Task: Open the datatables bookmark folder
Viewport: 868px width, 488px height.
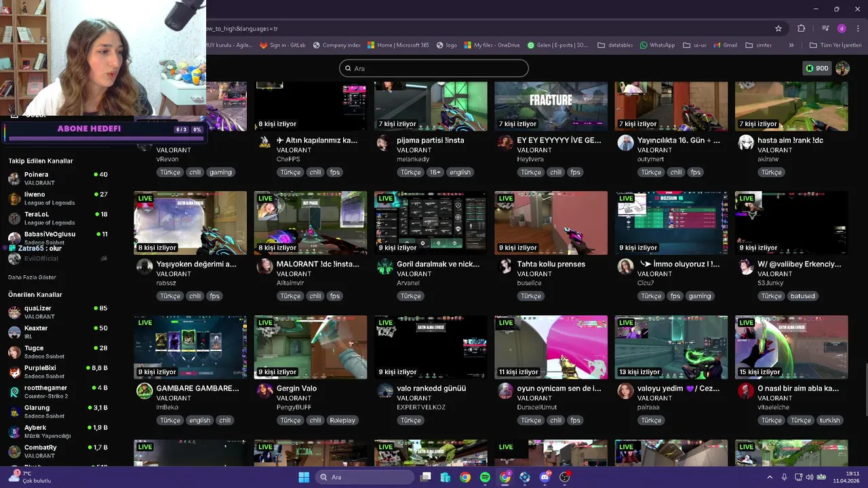Action: (x=615, y=45)
